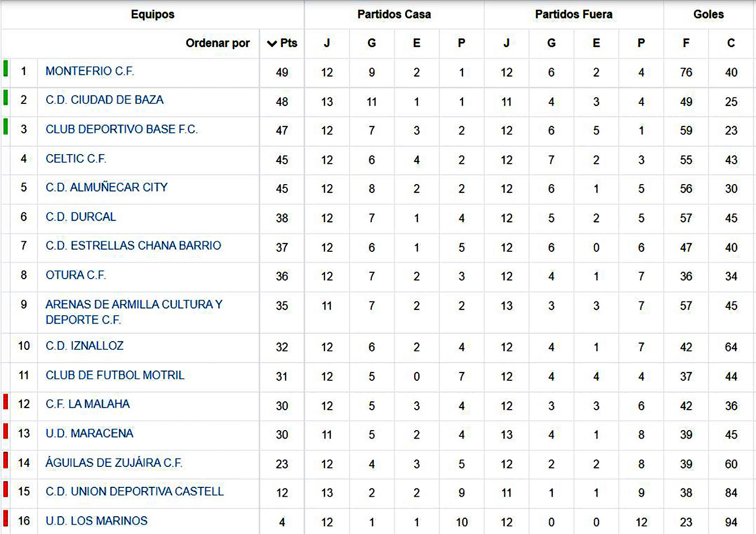Click the Partidos Fuera column header
Image resolution: width=756 pixels, height=534 pixels.
tap(573, 15)
